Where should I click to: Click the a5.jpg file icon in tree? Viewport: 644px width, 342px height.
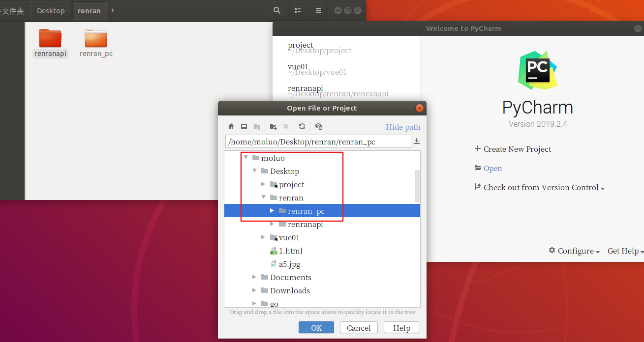[x=274, y=264]
